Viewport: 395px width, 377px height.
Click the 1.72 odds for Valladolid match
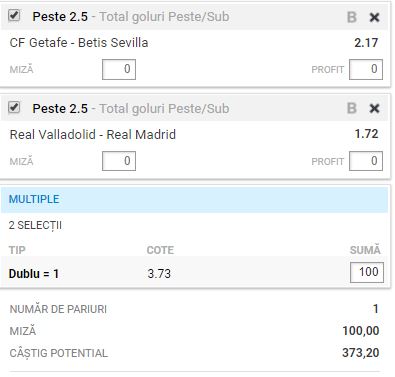point(366,134)
